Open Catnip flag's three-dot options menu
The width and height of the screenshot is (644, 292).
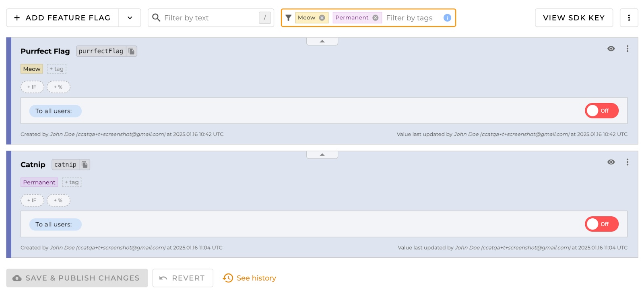627,162
